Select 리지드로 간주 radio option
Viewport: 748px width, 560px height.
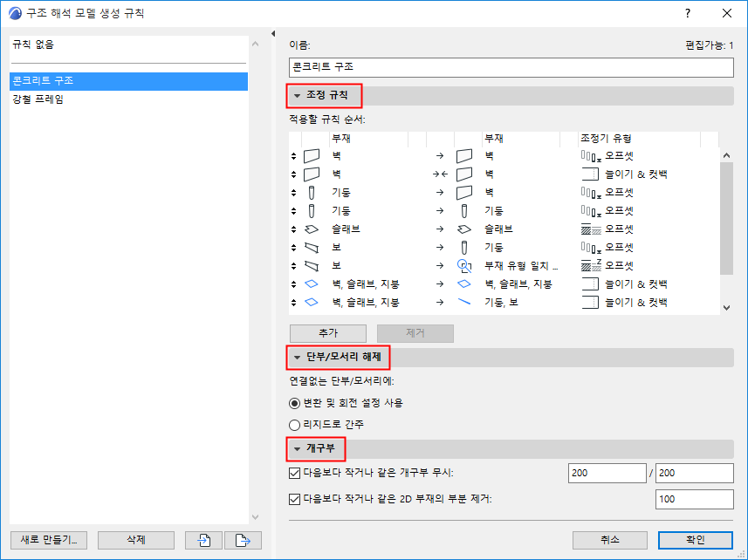[x=294, y=425]
